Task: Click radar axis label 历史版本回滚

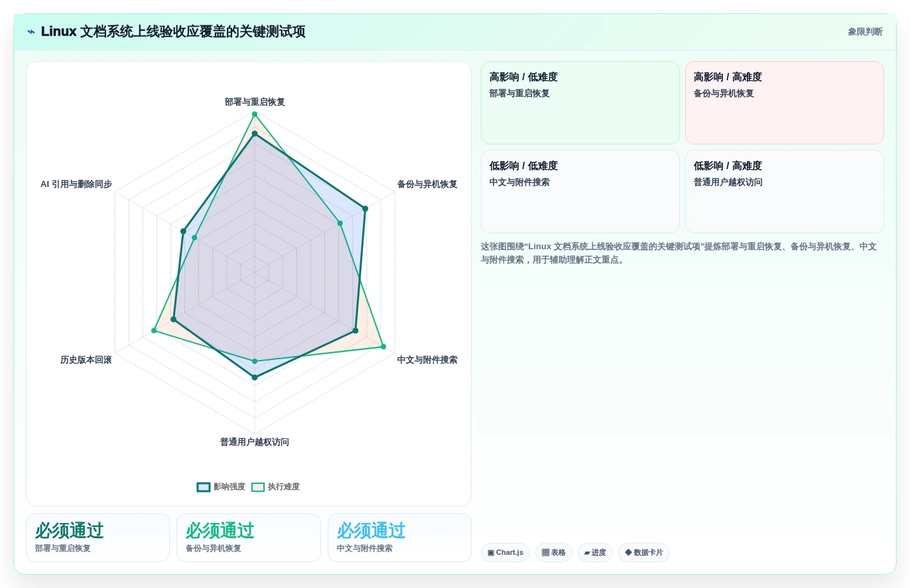Action: tap(86, 360)
